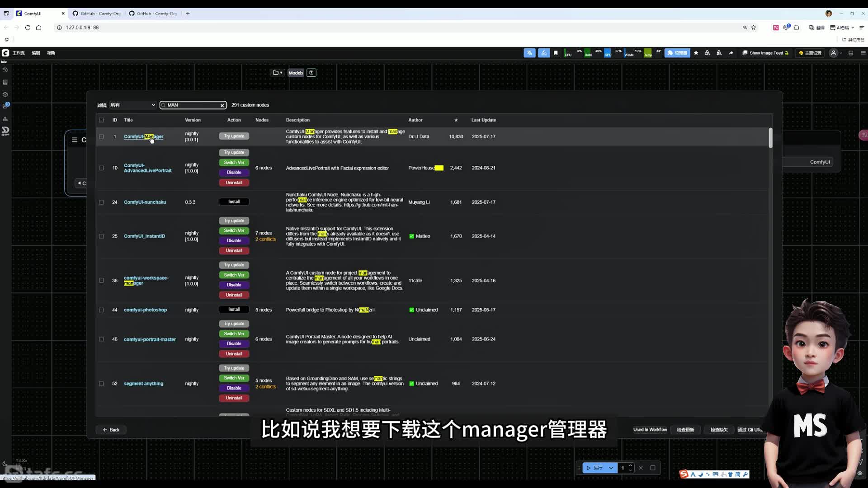Image resolution: width=868 pixels, height=488 pixels.
Task: Cancel the current run with the X icon
Action: click(x=641, y=468)
